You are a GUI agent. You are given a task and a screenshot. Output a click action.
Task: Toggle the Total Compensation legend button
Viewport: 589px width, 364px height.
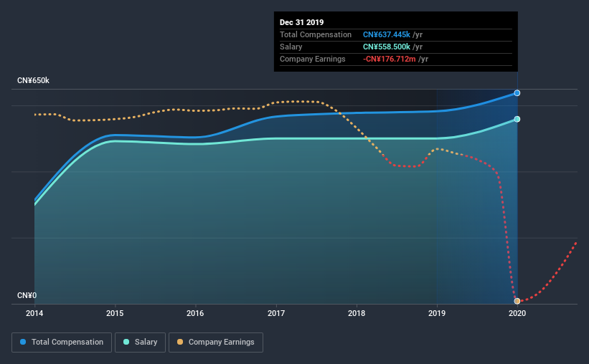(x=62, y=343)
